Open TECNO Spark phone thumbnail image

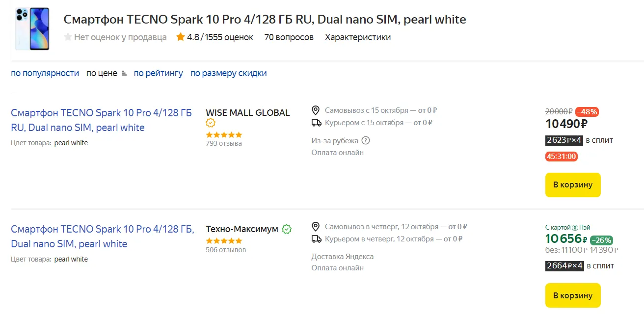32,28
